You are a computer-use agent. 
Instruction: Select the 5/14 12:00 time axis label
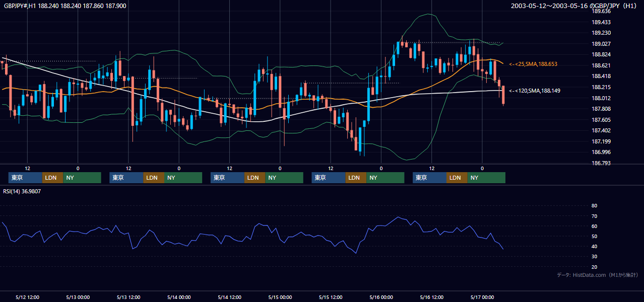[x=229, y=297]
